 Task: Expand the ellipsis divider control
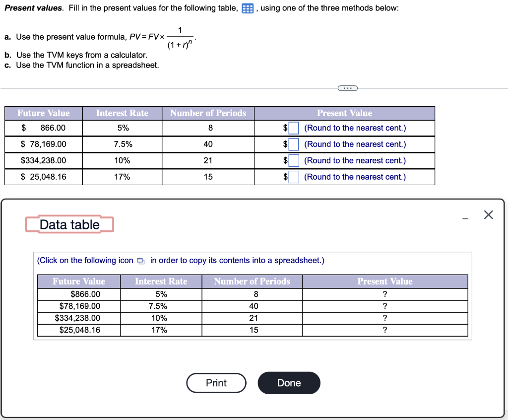(347, 88)
